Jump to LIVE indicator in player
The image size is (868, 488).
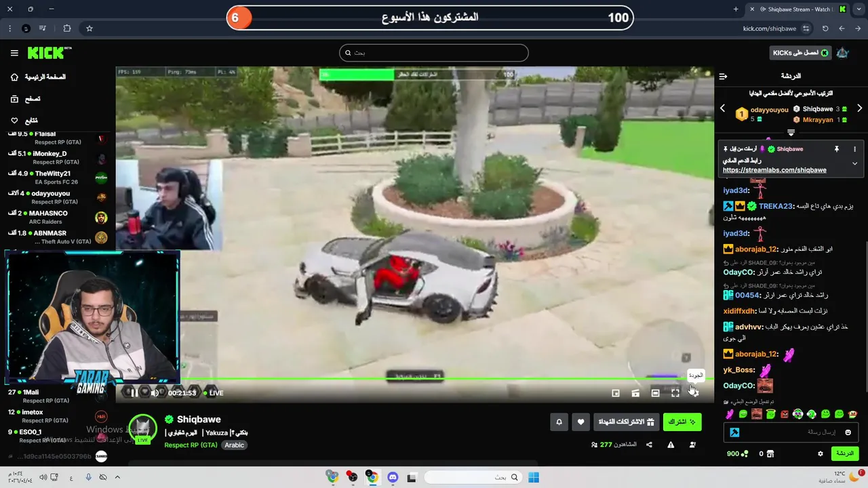[213, 392]
